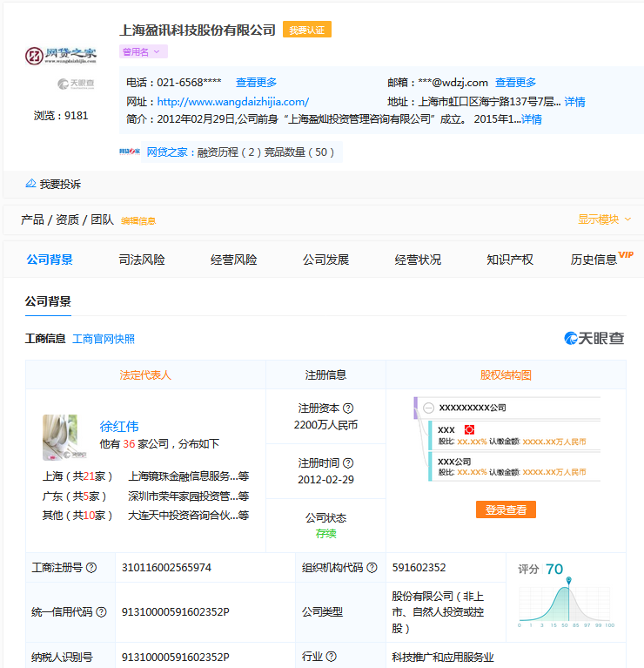Click the help icon beside 组织机构代码
The width and height of the screenshot is (644, 668).
[x=372, y=568]
